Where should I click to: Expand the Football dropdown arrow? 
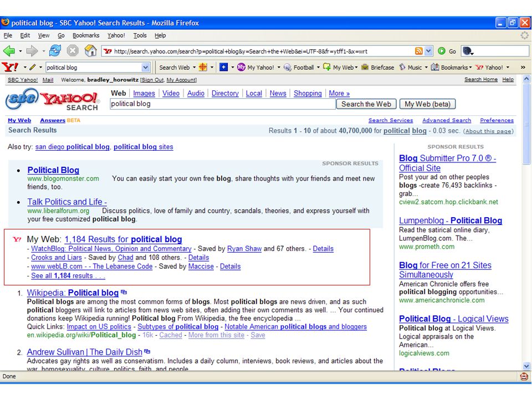(318, 68)
